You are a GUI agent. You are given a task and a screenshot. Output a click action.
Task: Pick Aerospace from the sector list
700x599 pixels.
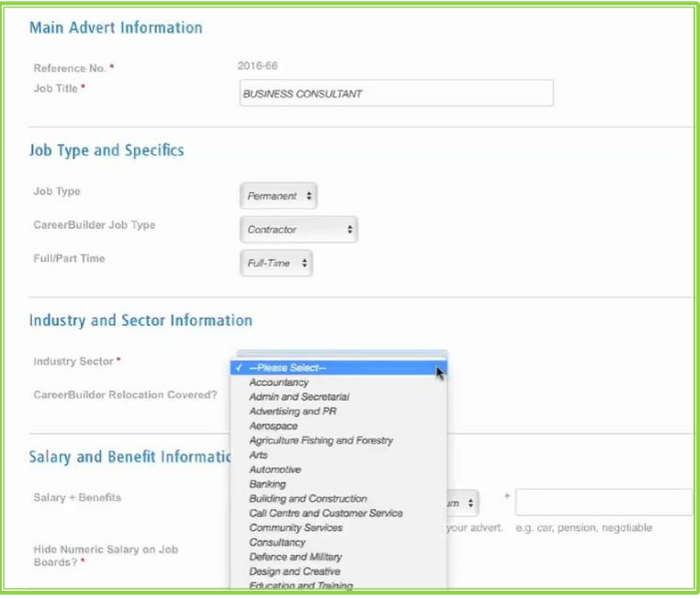coord(274,426)
